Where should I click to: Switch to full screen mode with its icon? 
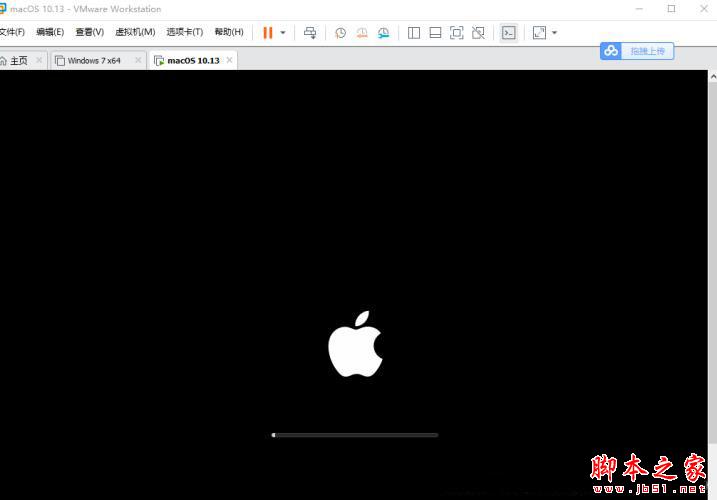point(456,32)
